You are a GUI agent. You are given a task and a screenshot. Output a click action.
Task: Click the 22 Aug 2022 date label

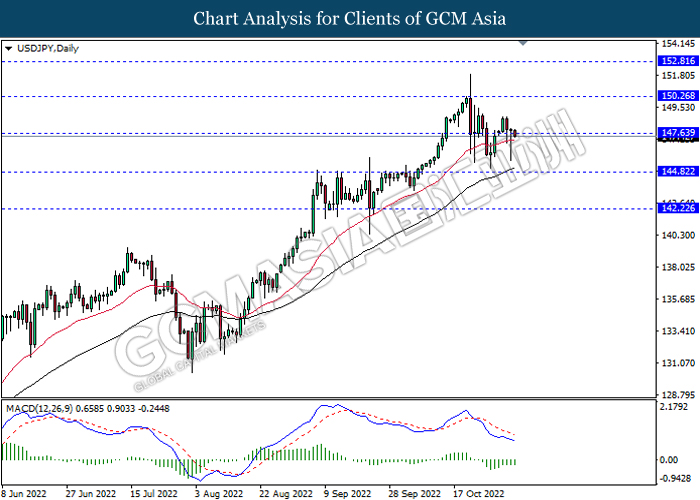[286, 494]
